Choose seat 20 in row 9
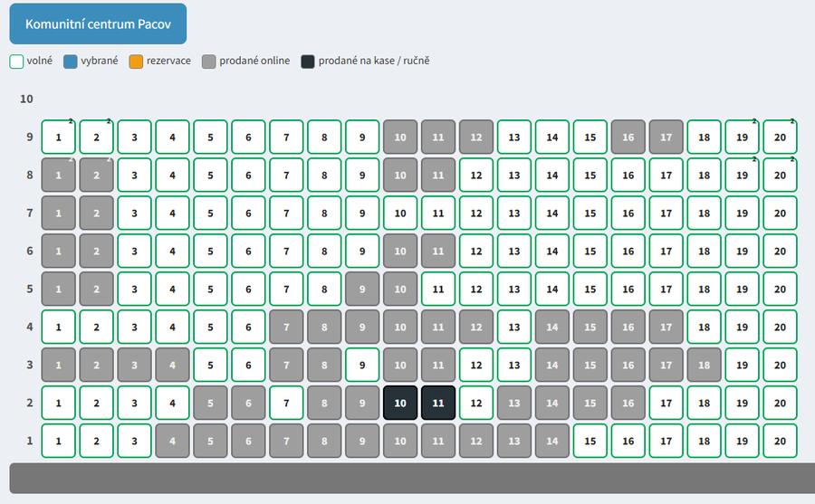 click(780, 138)
